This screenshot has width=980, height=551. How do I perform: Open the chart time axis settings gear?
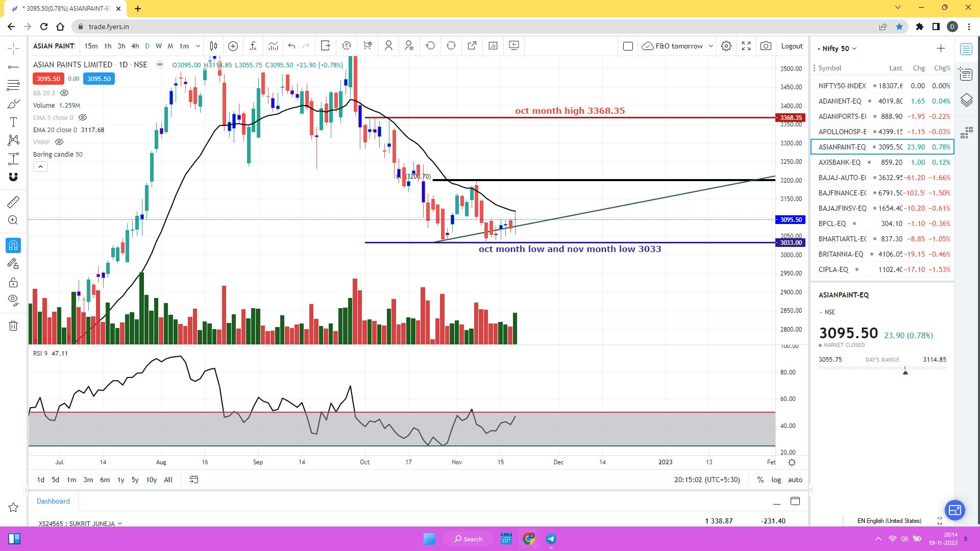click(x=792, y=462)
